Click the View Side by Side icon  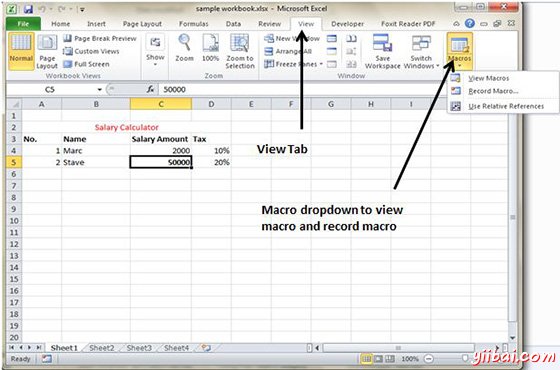click(x=351, y=39)
